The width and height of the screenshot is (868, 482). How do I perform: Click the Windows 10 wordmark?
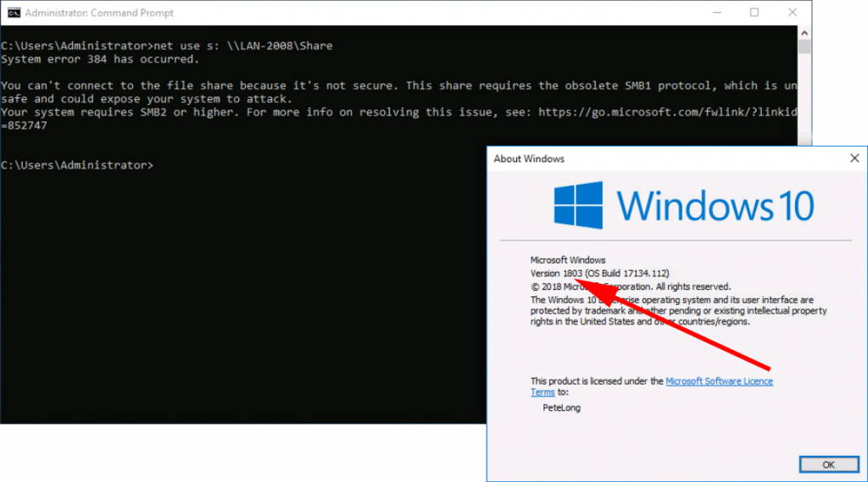[x=715, y=206]
